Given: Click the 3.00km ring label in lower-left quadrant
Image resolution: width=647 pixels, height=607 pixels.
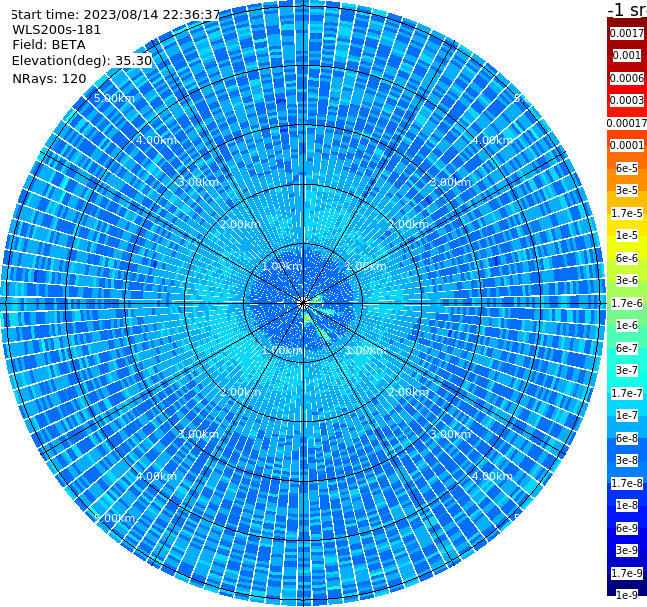Looking at the screenshot, I should pyautogui.click(x=198, y=434).
